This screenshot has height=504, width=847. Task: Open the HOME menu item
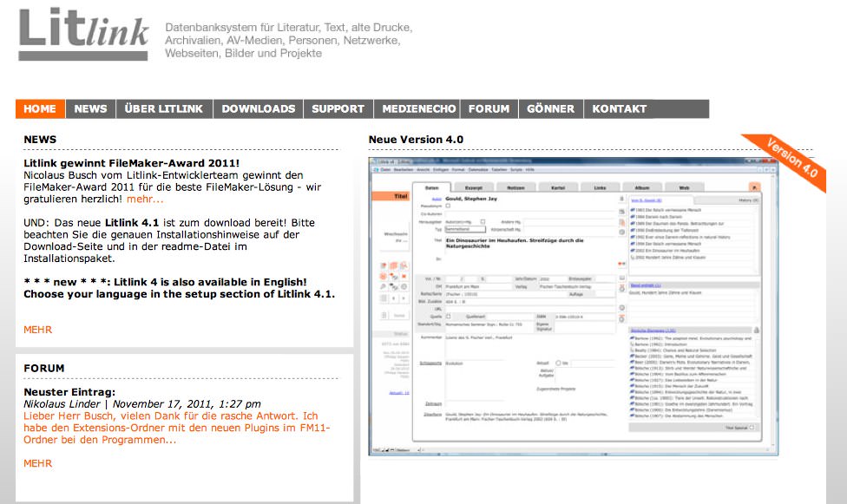(x=40, y=108)
